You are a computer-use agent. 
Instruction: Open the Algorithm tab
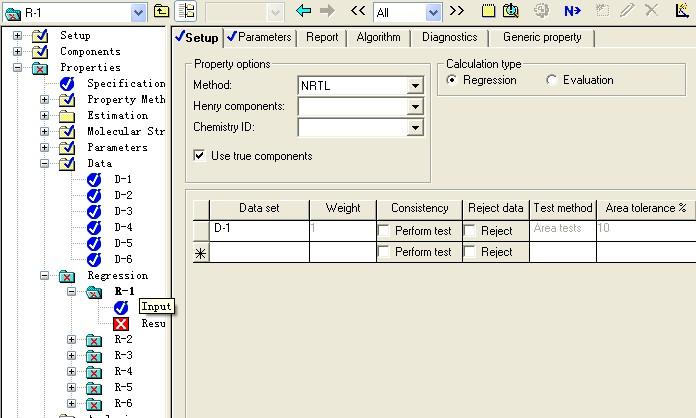378,37
